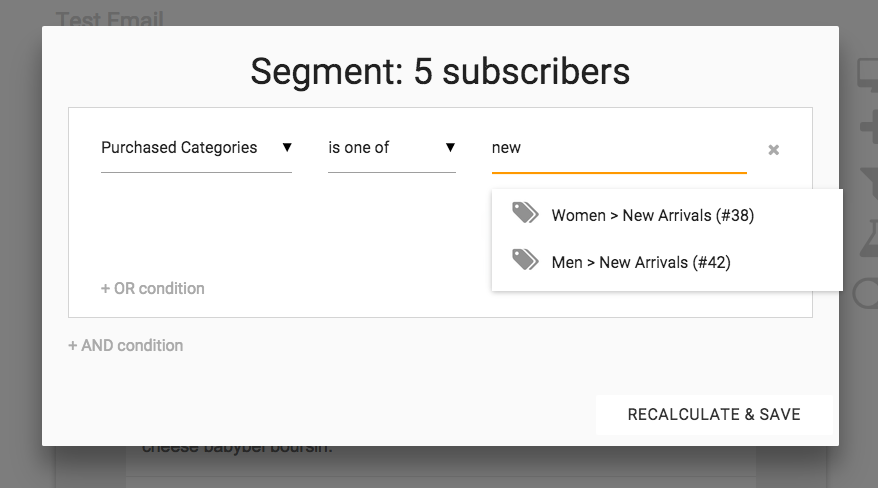Click the tag icon beside Women > New Arrivals
Image resolution: width=878 pixels, height=488 pixels.
pos(525,213)
